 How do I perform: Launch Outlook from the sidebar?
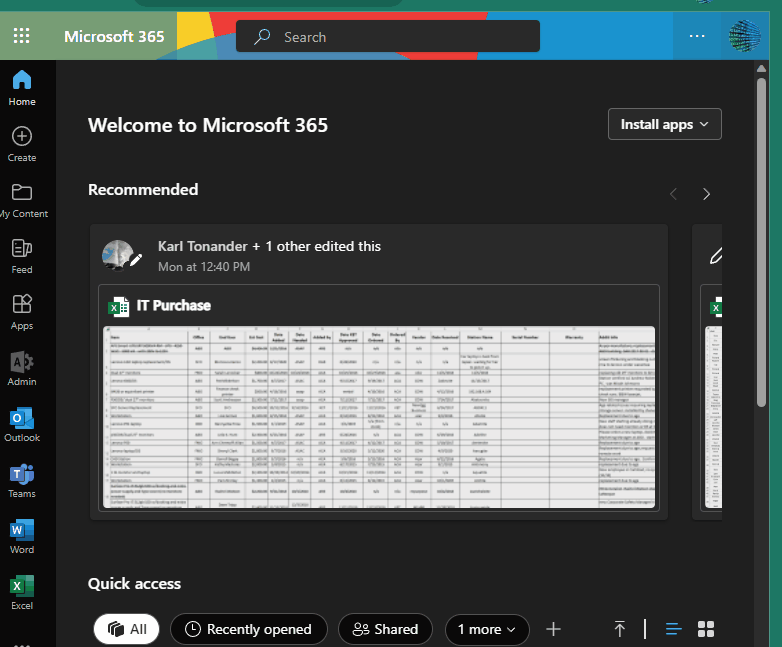[x=22, y=425]
